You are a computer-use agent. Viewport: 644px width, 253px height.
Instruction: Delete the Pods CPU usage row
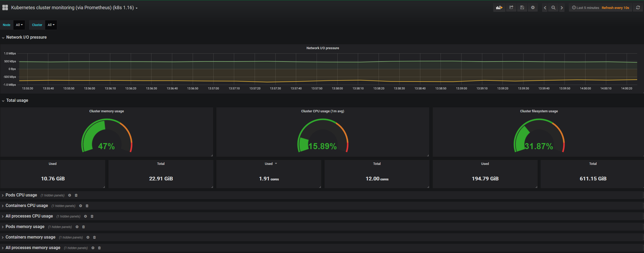click(x=76, y=195)
